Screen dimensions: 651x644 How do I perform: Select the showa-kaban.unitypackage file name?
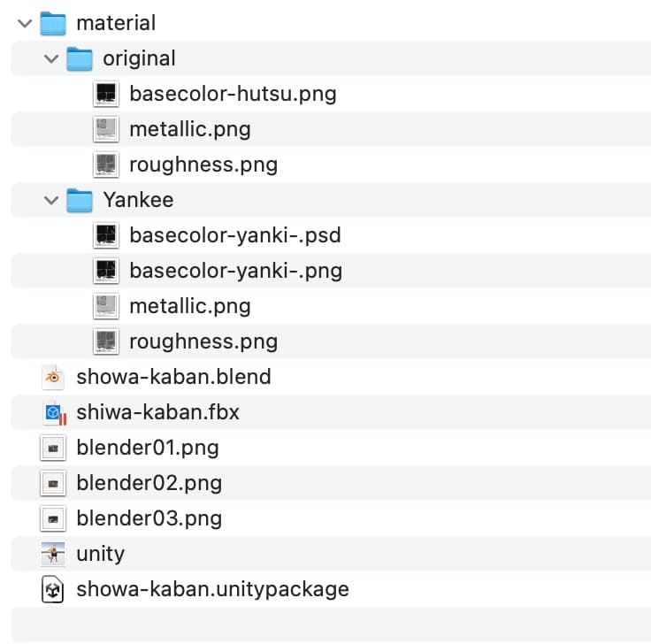[x=212, y=589]
